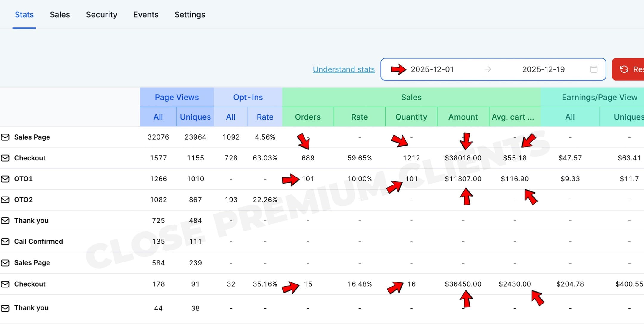The image size is (644, 334).
Task: Click the Earnings/Page View group header
Action: click(x=600, y=97)
